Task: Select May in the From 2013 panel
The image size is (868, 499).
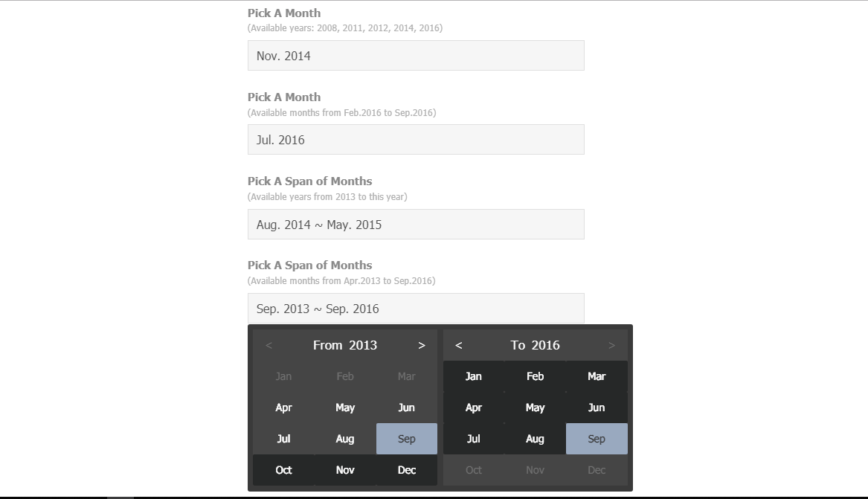Action: 345,408
